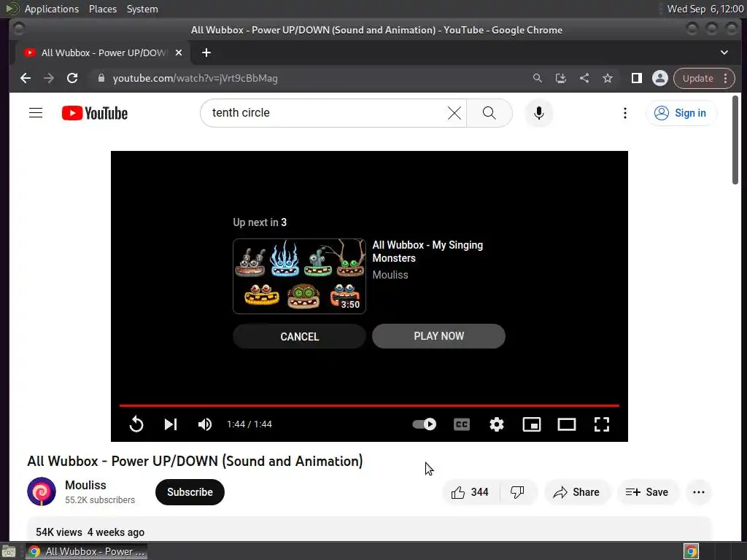Image resolution: width=747 pixels, height=560 pixels.
Task: Click the 54K views 4 weeks ago description
Action: click(90, 532)
